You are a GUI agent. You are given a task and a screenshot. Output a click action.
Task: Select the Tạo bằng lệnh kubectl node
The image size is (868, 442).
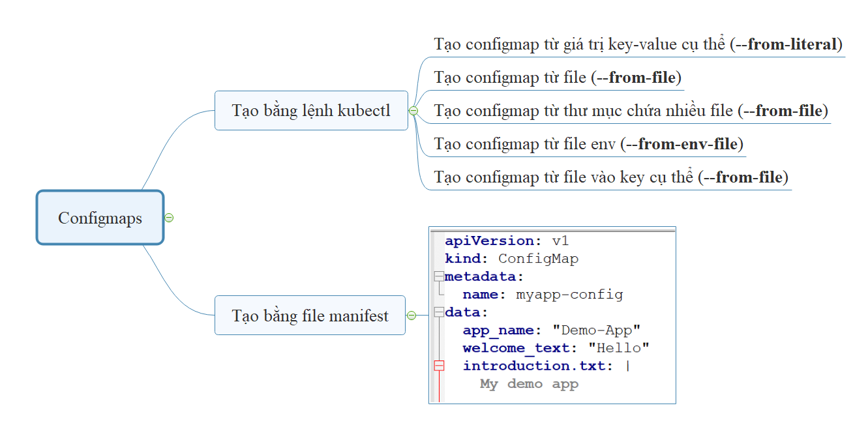pyautogui.click(x=311, y=110)
